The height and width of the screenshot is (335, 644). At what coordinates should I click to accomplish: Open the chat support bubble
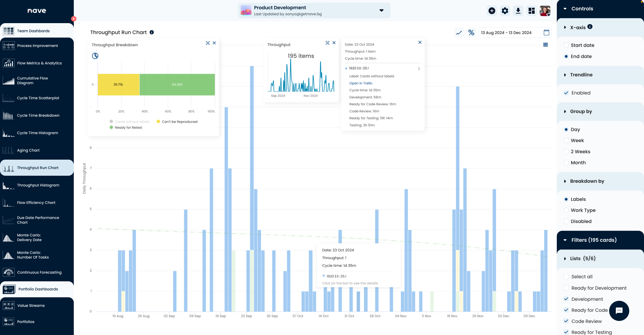pyautogui.click(x=619, y=311)
